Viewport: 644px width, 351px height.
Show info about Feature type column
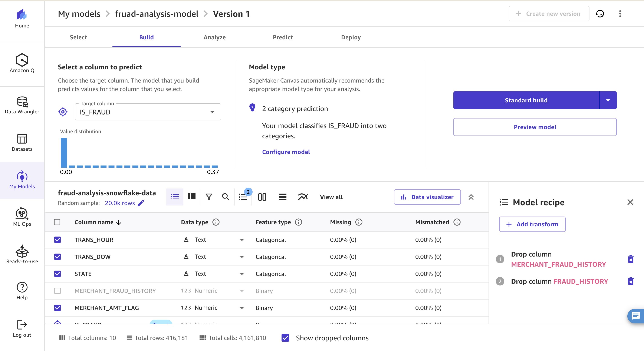299,222
